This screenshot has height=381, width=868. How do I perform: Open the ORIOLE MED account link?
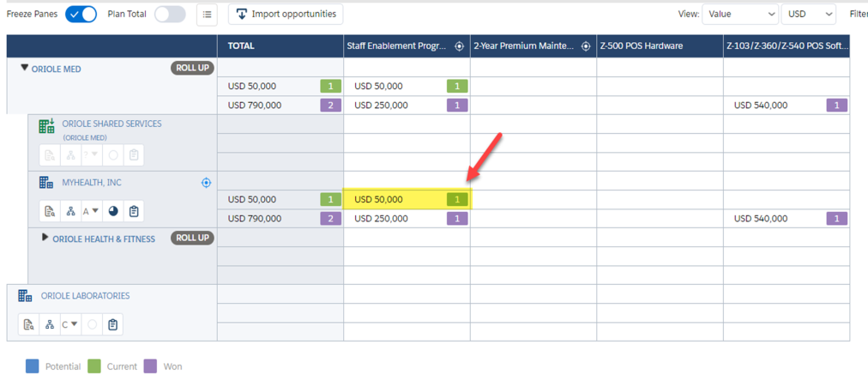click(56, 70)
